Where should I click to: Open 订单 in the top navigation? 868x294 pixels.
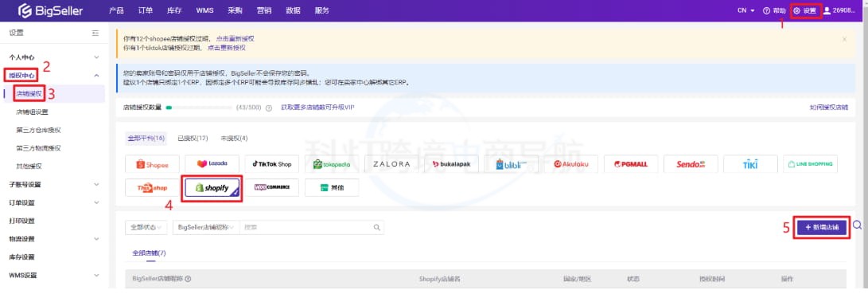[x=146, y=10]
